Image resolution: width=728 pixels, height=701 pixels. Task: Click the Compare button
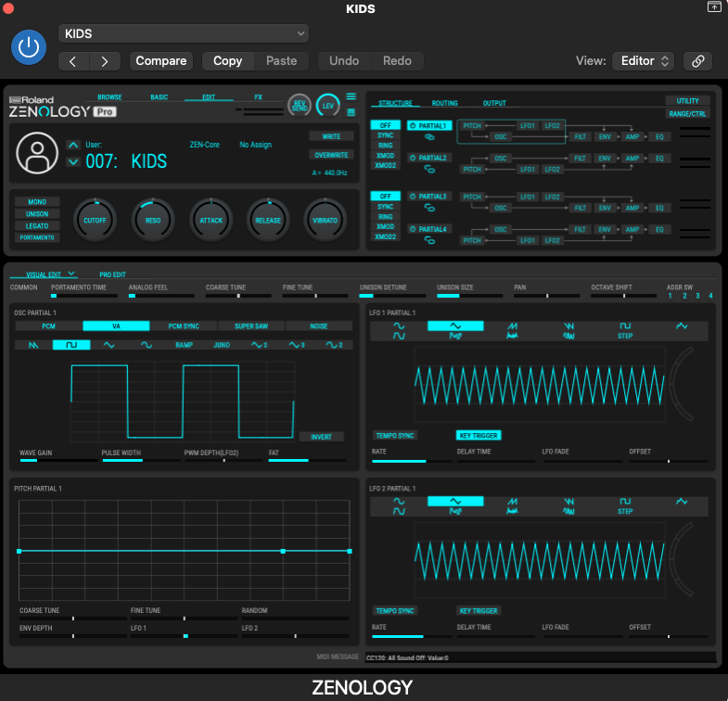point(161,61)
